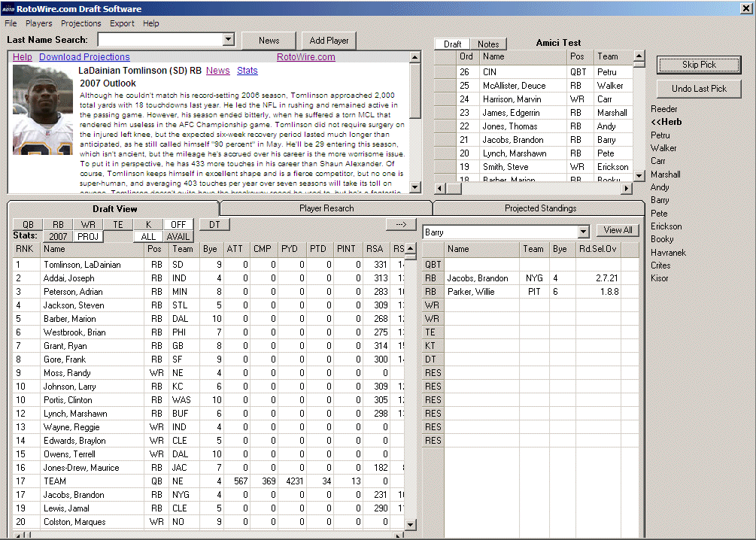756x540 pixels.
Task: Select Jones-Drew, Maurice row
Action: pos(208,468)
